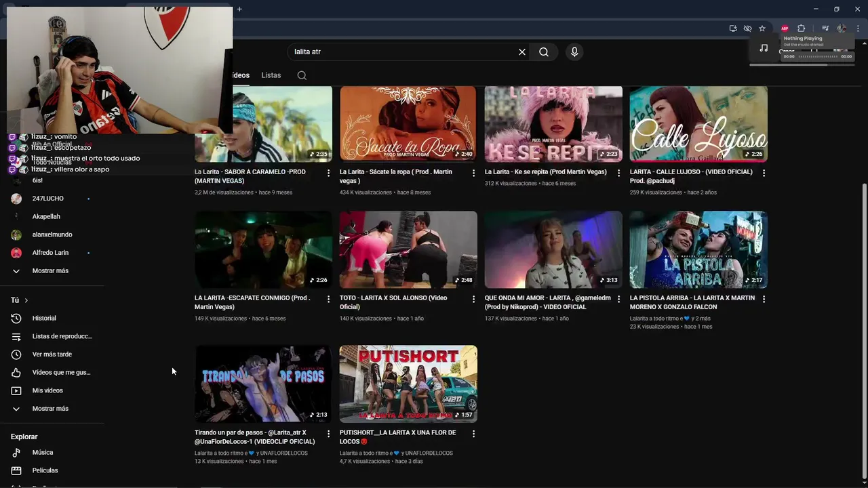868x488 pixels.
Task: Open options menu for QUE ONDA MI AMOR video
Action: click(x=618, y=299)
